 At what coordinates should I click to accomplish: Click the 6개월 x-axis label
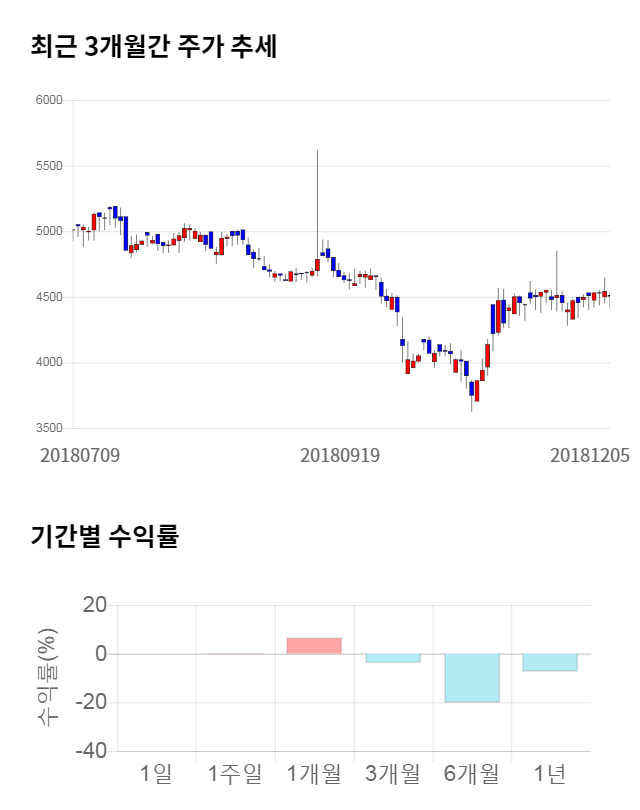(472, 773)
